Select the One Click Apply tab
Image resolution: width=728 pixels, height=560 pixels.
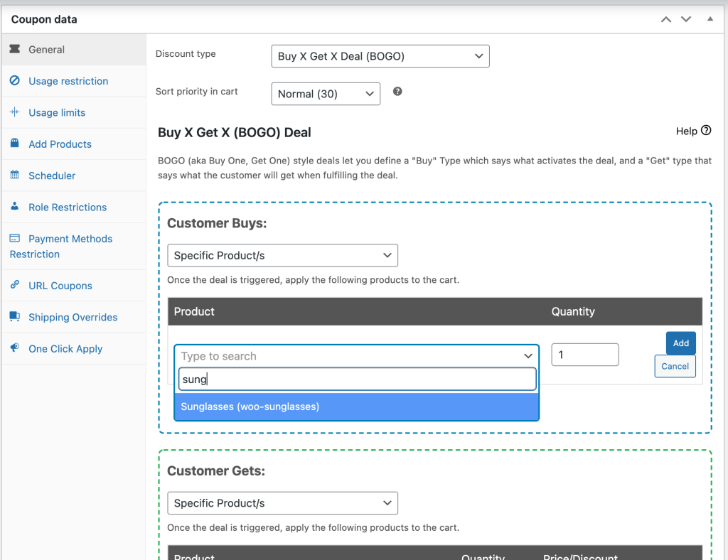(x=74, y=348)
